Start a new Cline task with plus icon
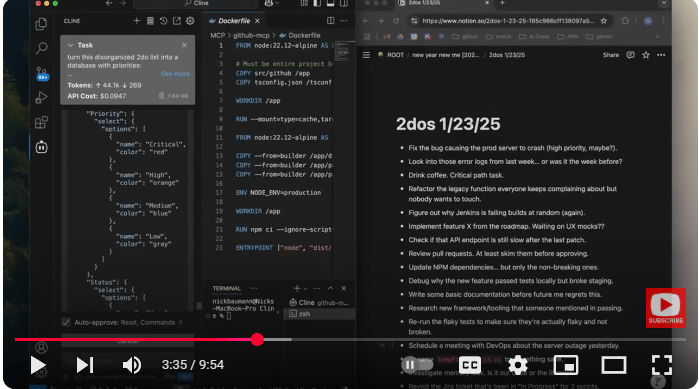This screenshot has height=389, width=699. (136, 21)
